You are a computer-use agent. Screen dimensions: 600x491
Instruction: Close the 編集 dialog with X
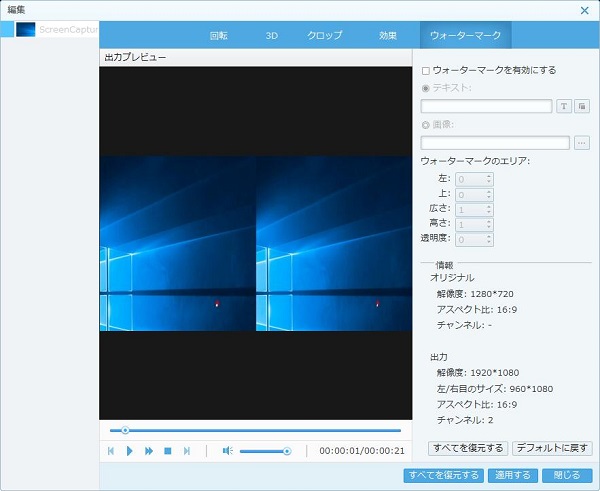(x=584, y=10)
